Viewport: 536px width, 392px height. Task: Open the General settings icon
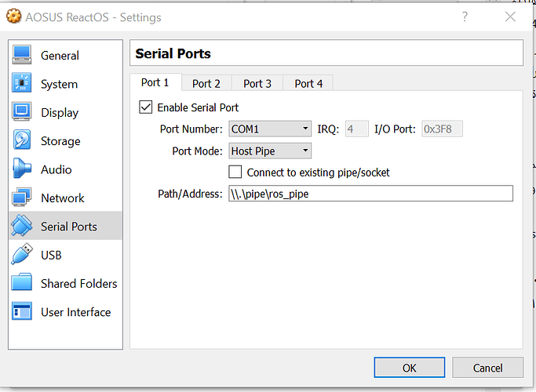pos(22,56)
